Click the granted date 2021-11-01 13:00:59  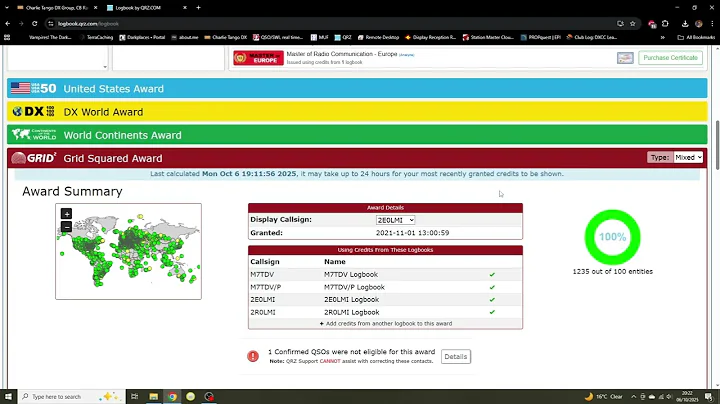[412, 233]
